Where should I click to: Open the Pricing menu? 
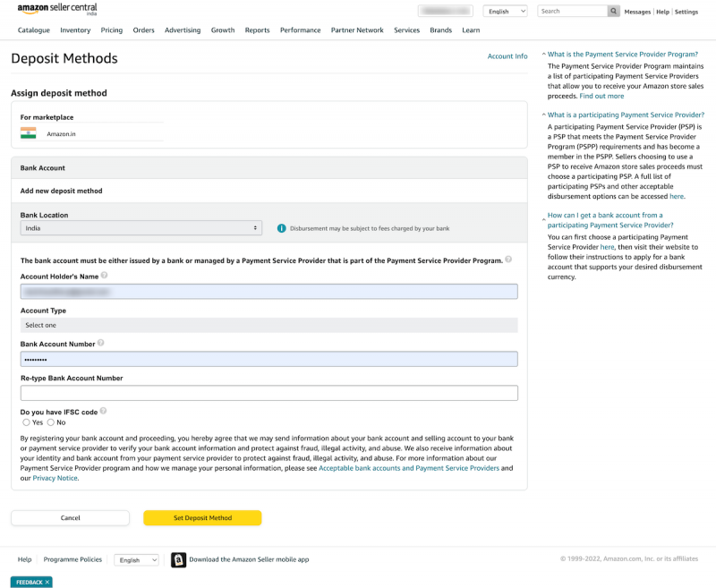[x=112, y=30]
